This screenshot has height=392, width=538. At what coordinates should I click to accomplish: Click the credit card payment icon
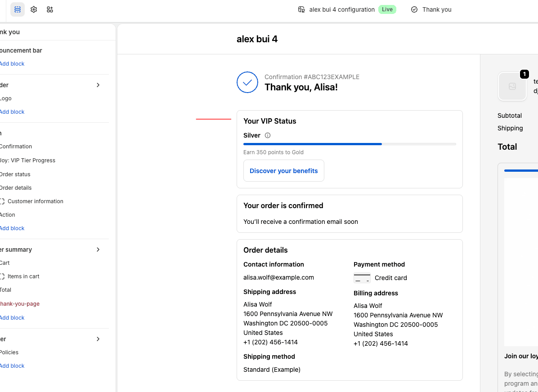point(362,278)
